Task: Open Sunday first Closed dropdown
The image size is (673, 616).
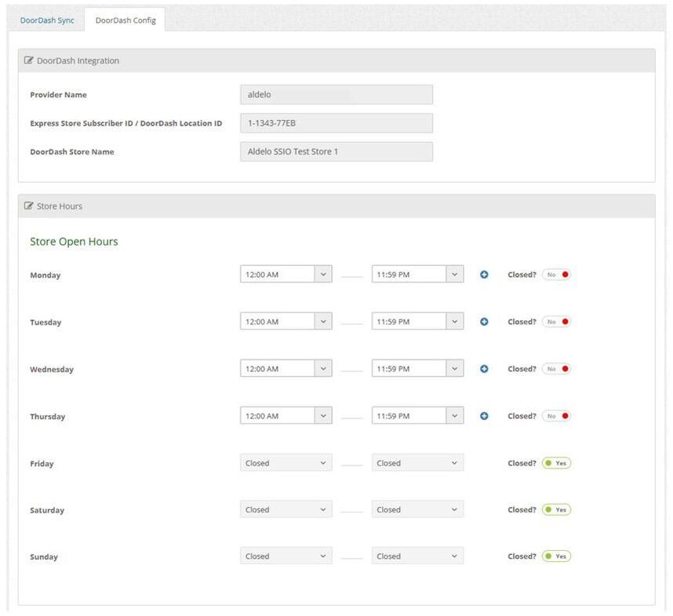Action: point(286,556)
